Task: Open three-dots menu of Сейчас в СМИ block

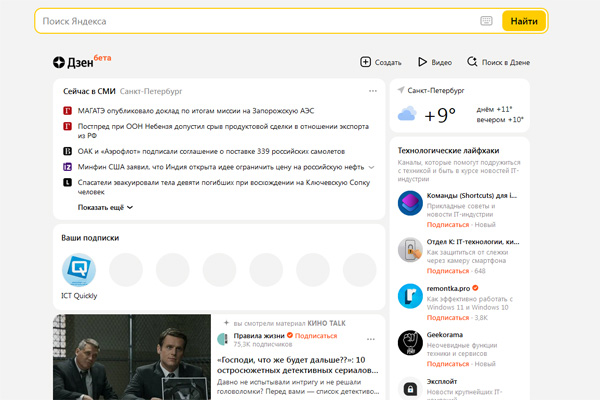Action: pos(373,91)
